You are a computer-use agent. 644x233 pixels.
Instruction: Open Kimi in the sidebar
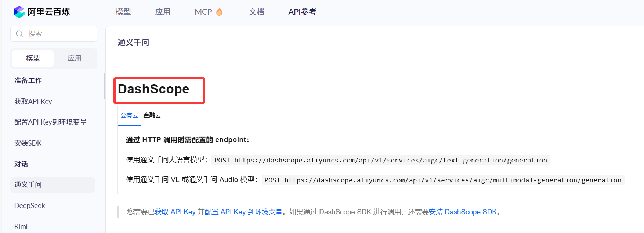click(x=21, y=226)
